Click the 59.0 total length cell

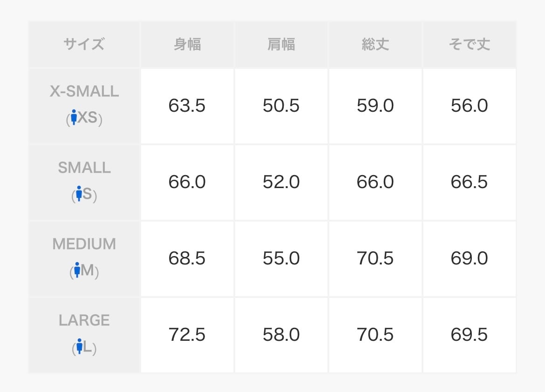375,106
